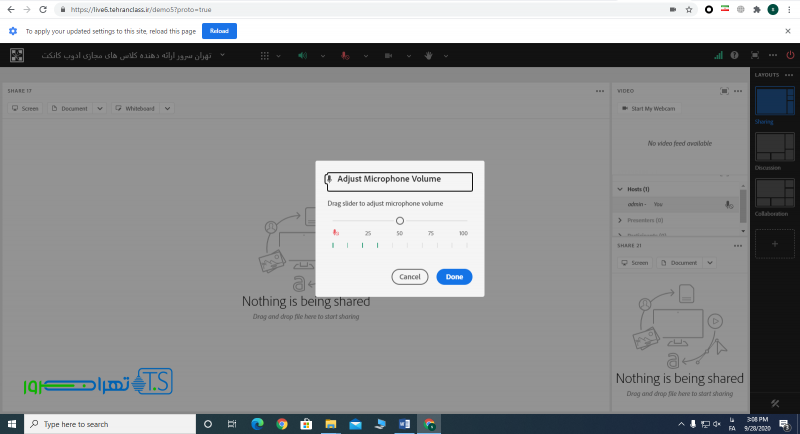
Task: Open Microsoft Word from the taskbar
Action: (x=405, y=424)
